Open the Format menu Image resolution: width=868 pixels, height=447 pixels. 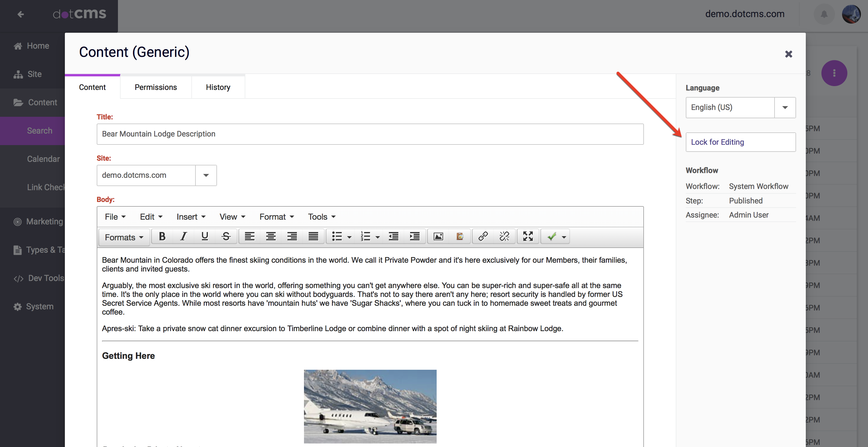(x=275, y=217)
